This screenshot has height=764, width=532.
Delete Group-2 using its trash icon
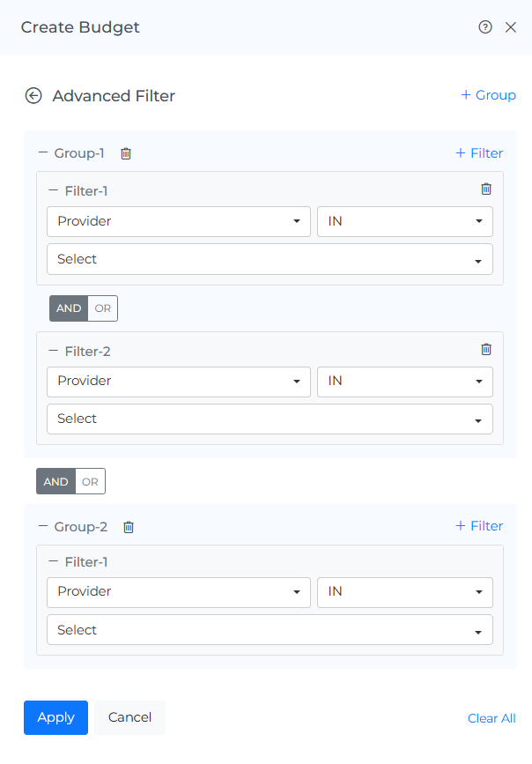pos(129,527)
